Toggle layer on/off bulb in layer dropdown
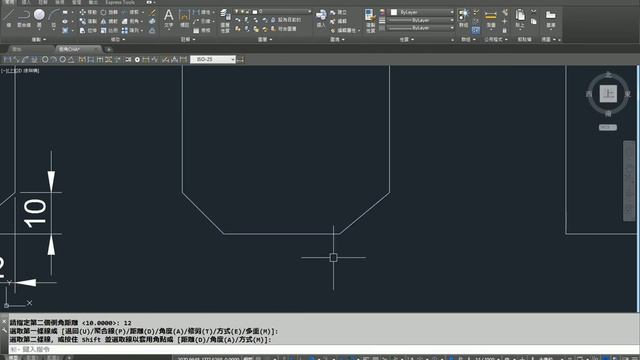This screenshot has width=640, height=360. click(x=236, y=11)
